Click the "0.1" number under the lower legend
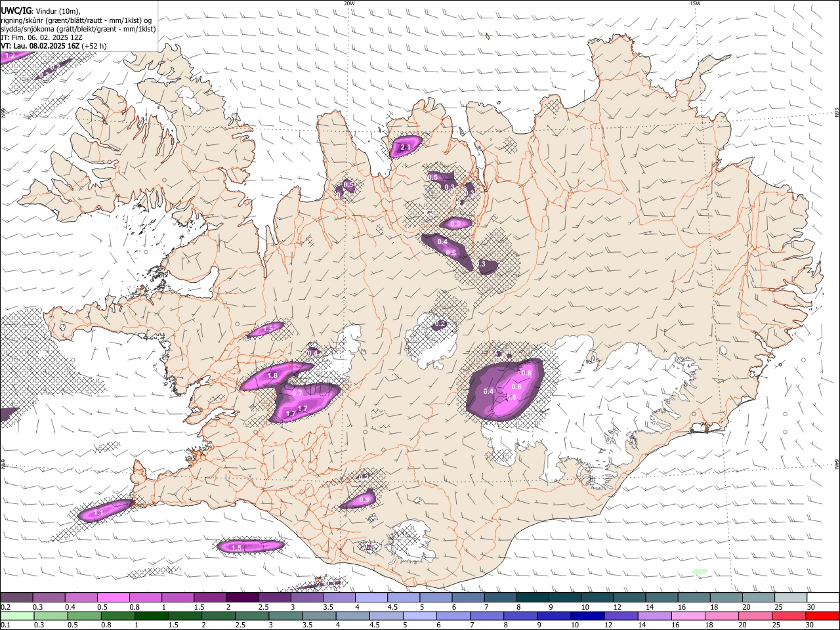 [x=5, y=625]
